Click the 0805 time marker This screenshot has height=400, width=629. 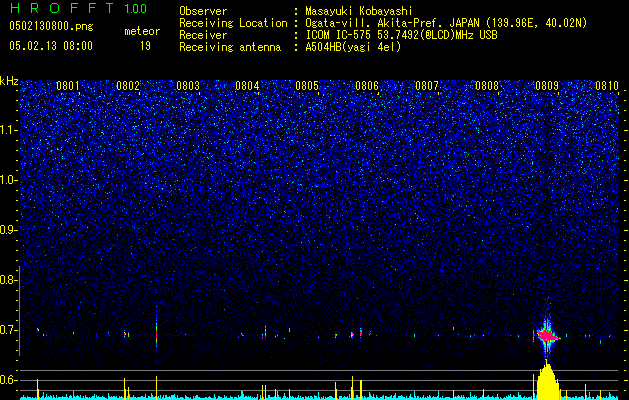(307, 86)
